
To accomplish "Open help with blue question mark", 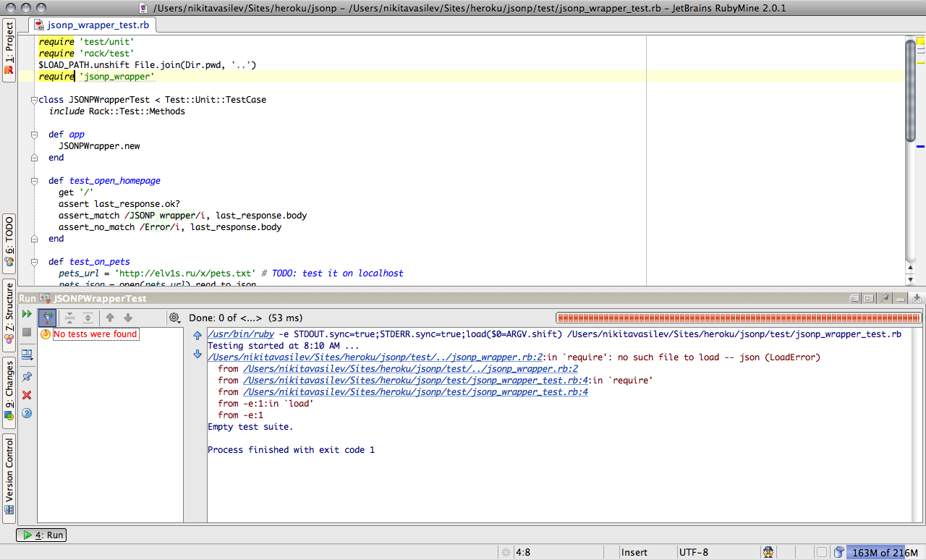I will tap(27, 413).
